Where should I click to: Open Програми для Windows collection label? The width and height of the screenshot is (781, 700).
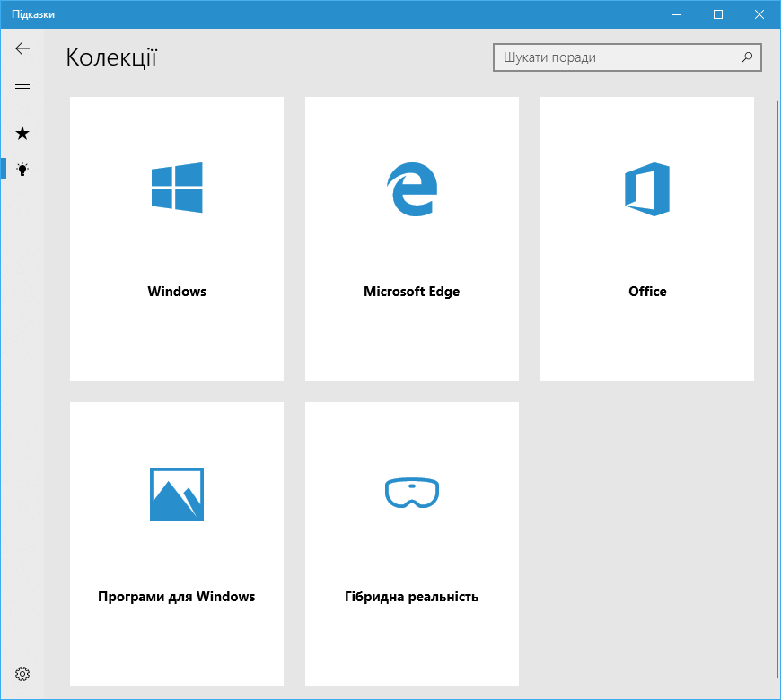[176, 597]
